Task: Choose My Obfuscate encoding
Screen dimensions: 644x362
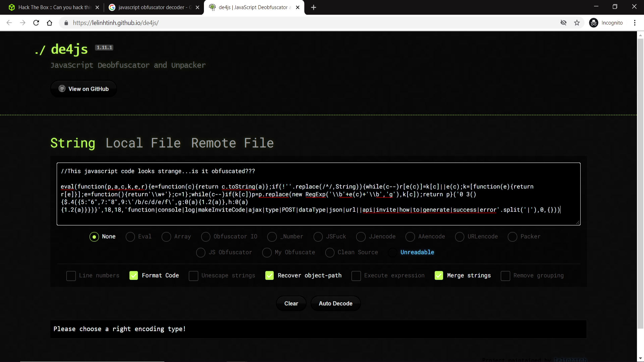Action: coord(267,252)
